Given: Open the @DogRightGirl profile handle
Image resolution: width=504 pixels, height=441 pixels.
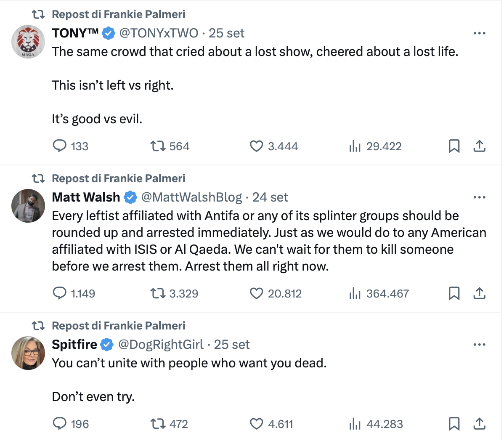Looking at the screenshot, I should (x=161, y=345).
